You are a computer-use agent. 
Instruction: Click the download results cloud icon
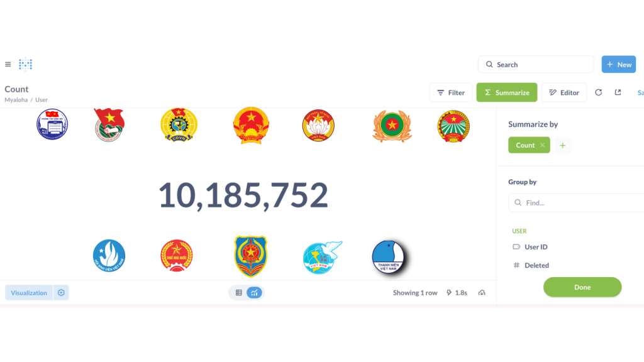482,293
